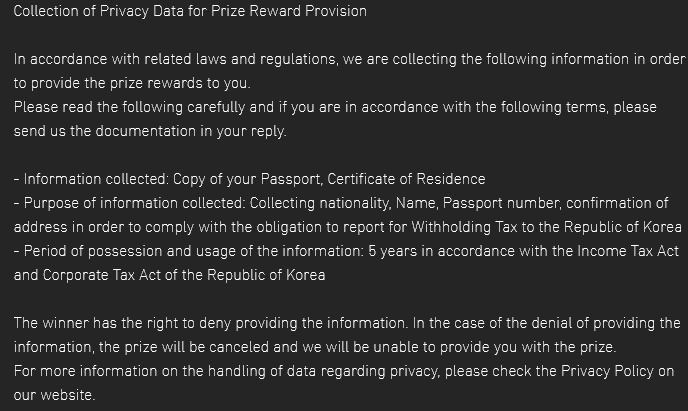The height and width of the screenshot is (411, 688).
Task: Click the 'Corporate Tax Act of the Republic of Korea' text
Action: (184, 275)
